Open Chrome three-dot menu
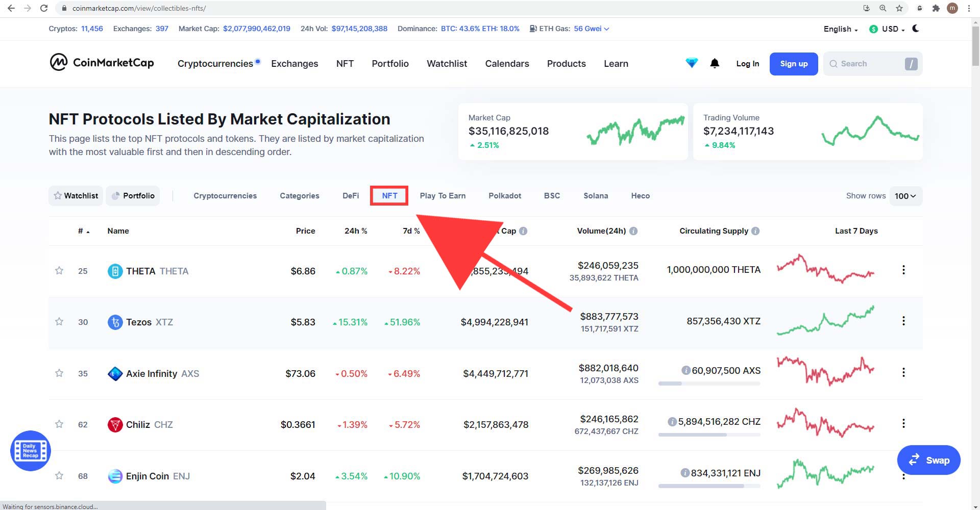980x510 pixels. [x=969, y=8]
